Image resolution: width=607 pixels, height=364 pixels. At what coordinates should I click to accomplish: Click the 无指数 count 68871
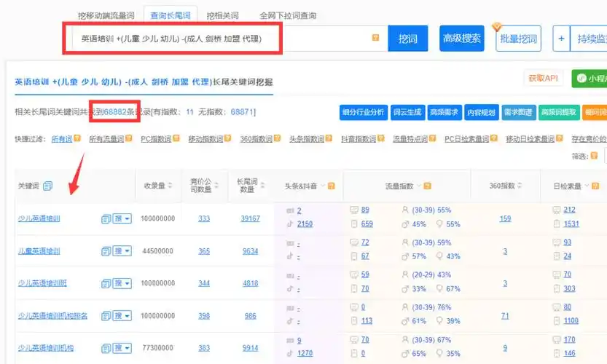pyautogui.click(x=242, y=112)
